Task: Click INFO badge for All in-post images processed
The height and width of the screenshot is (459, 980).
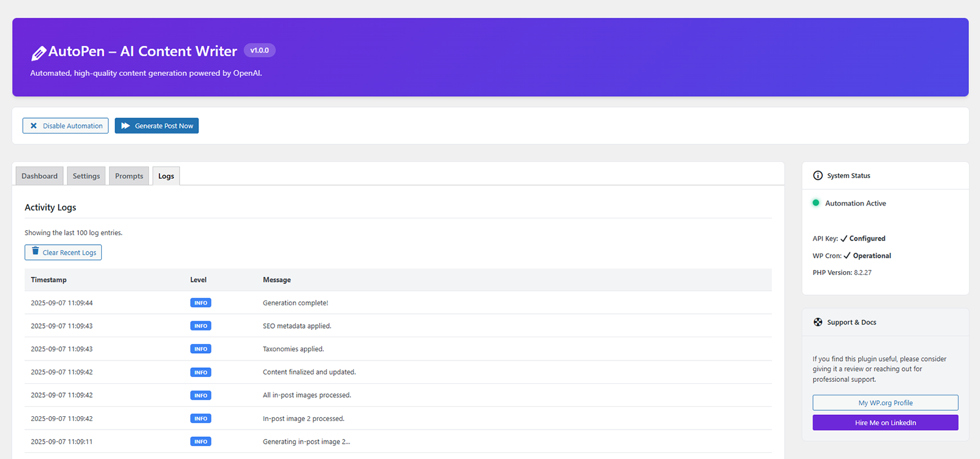Action: 201,395
